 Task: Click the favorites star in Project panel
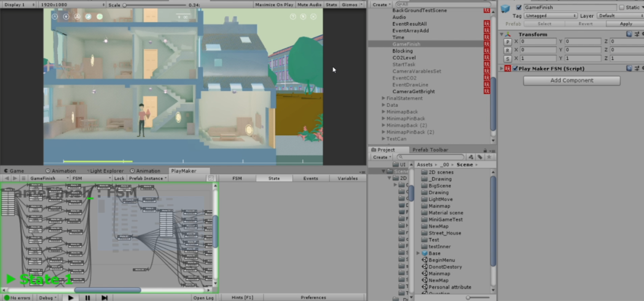[x=489, y=157]
